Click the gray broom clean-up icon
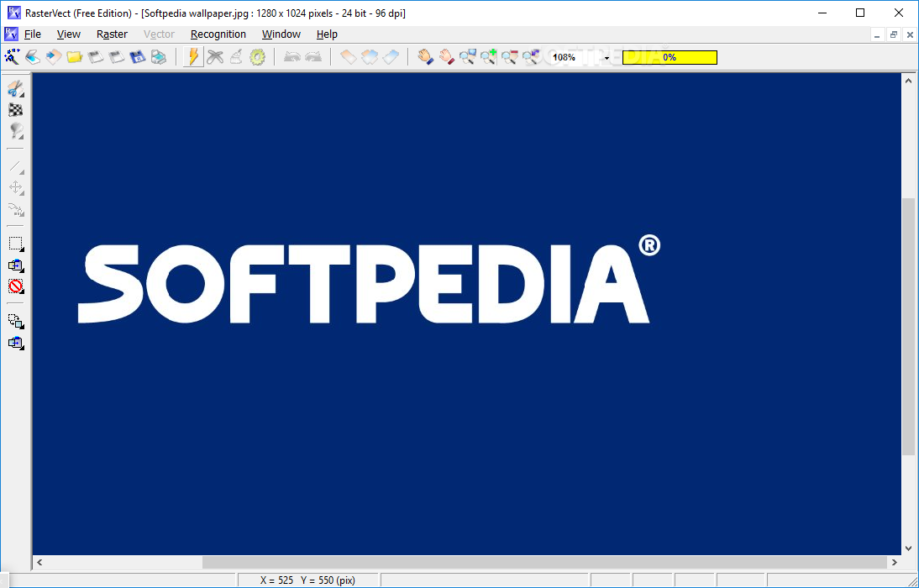Image resolution: width=919 pixels, height=588 pixels. (236, 57)
